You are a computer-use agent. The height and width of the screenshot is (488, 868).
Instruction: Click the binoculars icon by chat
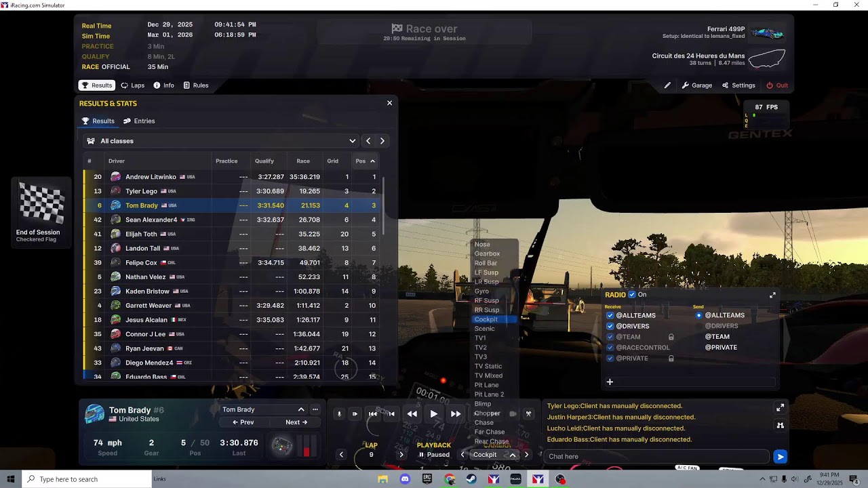click(780, 426)
